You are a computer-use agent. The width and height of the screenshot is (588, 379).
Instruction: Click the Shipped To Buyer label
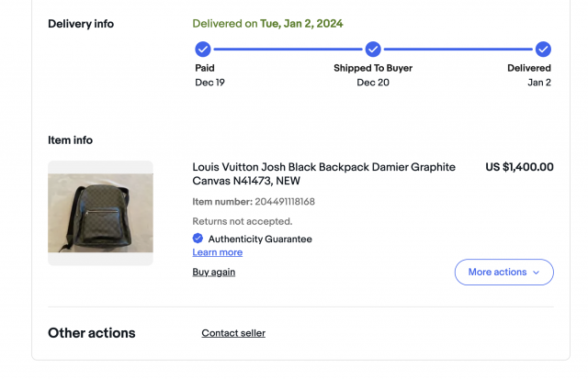pyautogui.click(x=373, y=68)
